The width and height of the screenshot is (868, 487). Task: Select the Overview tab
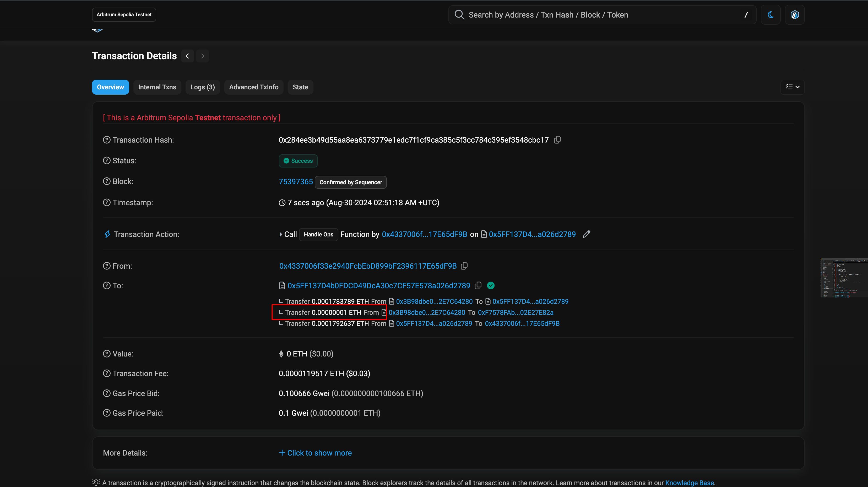click(111, 87)
